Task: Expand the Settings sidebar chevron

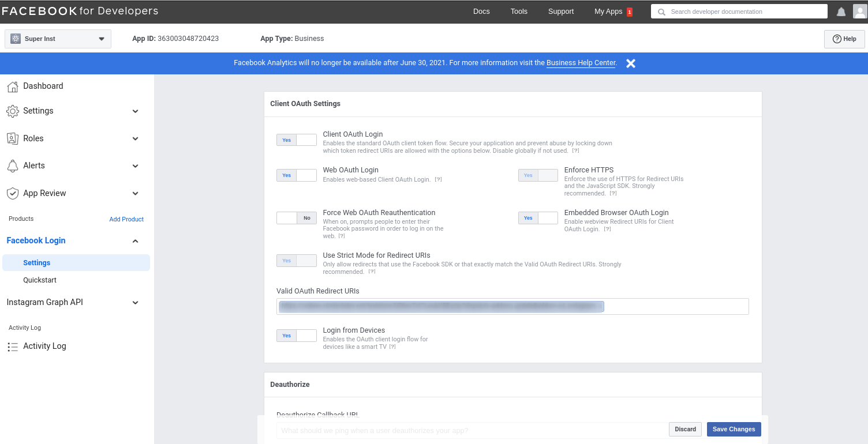Action: click(136, 111)
